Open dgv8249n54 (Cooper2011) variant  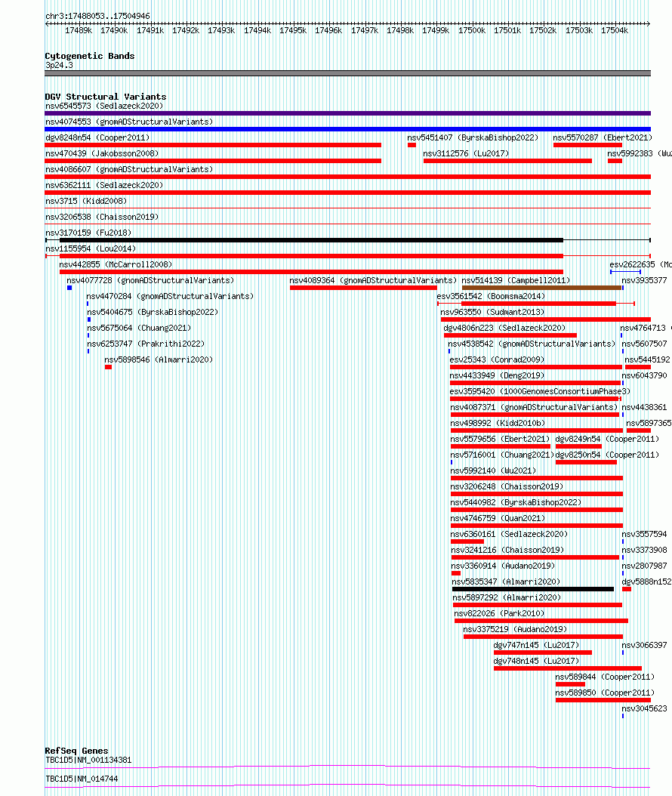[x=607, y=439]
